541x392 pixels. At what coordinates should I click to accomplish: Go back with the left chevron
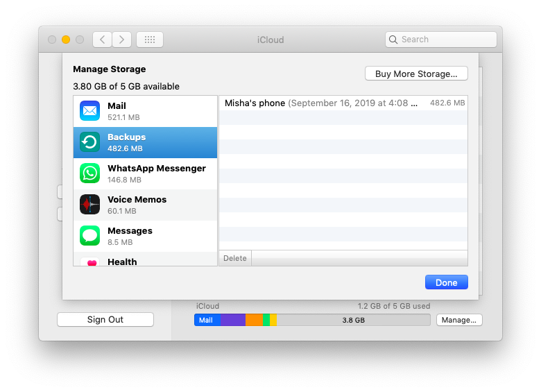pos(102,40)
